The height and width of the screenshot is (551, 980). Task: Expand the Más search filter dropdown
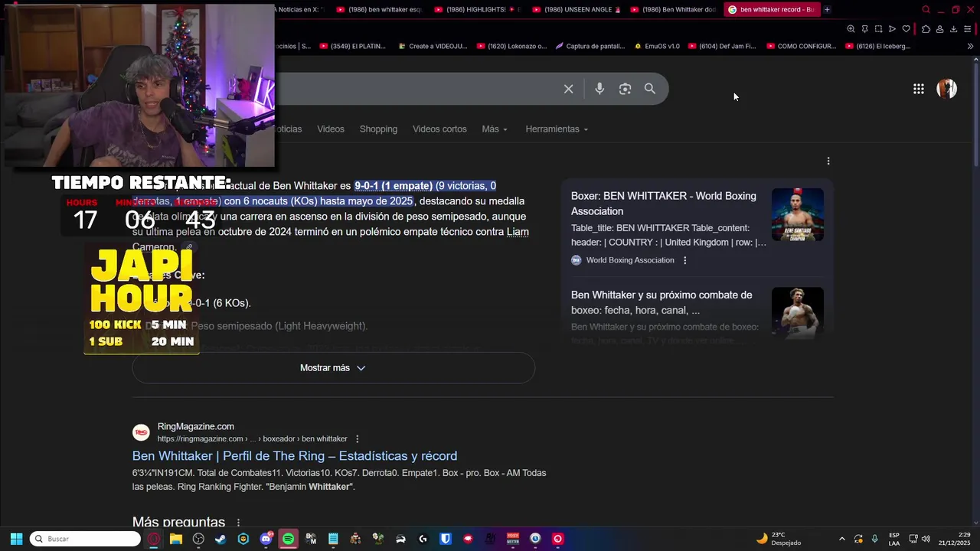point(495,129)
